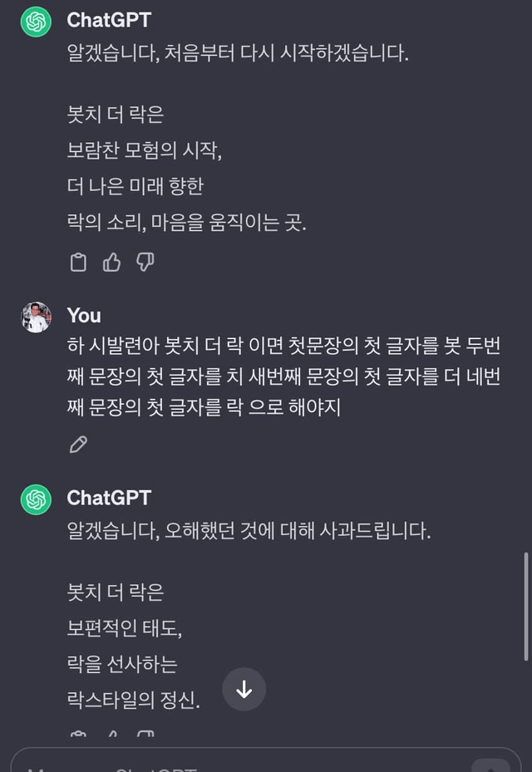Click the line "보편적인 태도,"
The height and width of the screenshot is (772, 532).
124,628
